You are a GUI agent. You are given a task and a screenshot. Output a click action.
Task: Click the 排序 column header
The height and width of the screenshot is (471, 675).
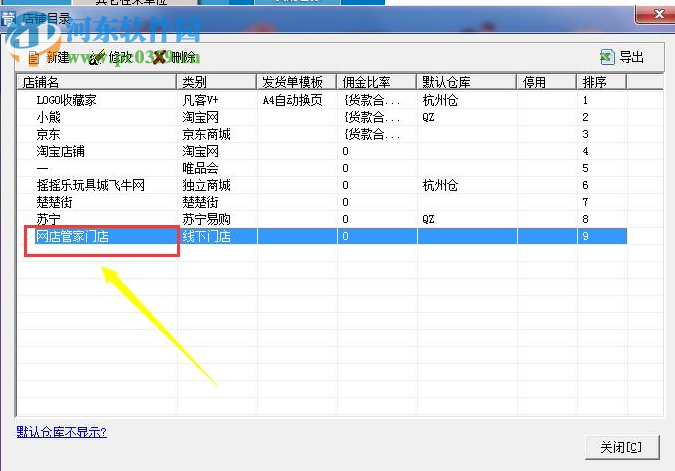tap(601, 82)
